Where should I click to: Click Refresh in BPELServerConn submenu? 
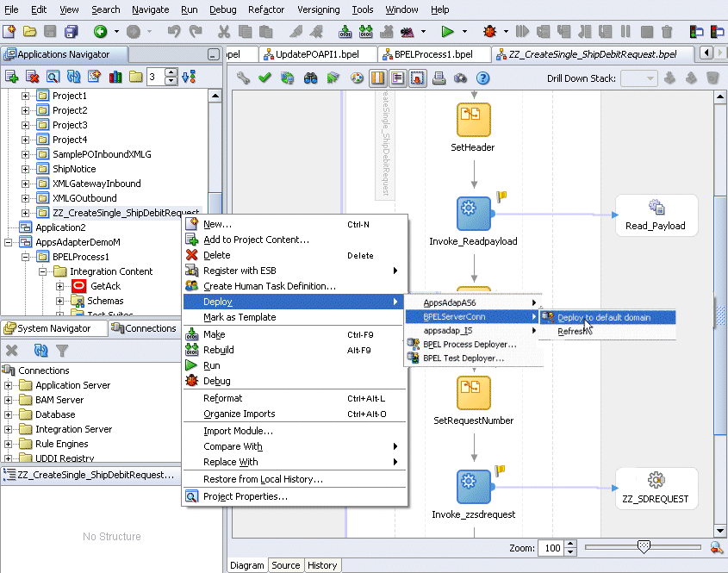tap(607, 331)
